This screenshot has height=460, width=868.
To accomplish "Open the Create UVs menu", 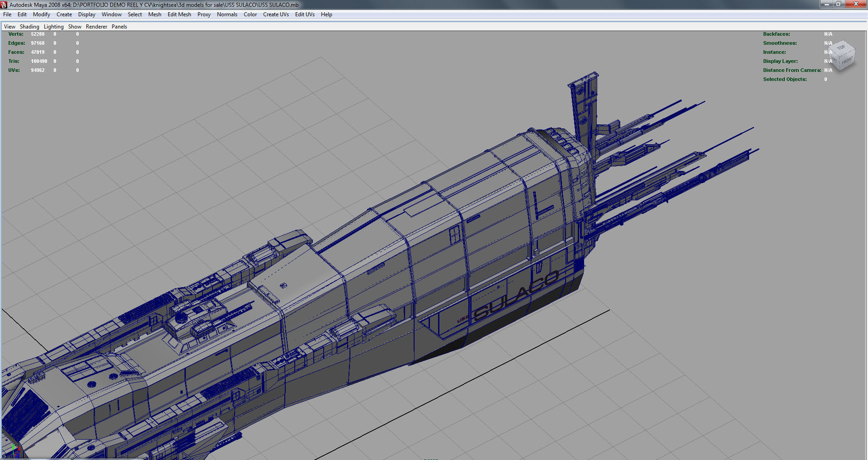I will [276, 14].
